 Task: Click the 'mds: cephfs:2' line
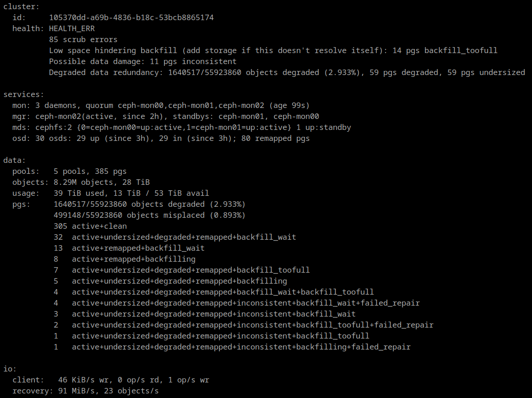click(x=181, y=127)
